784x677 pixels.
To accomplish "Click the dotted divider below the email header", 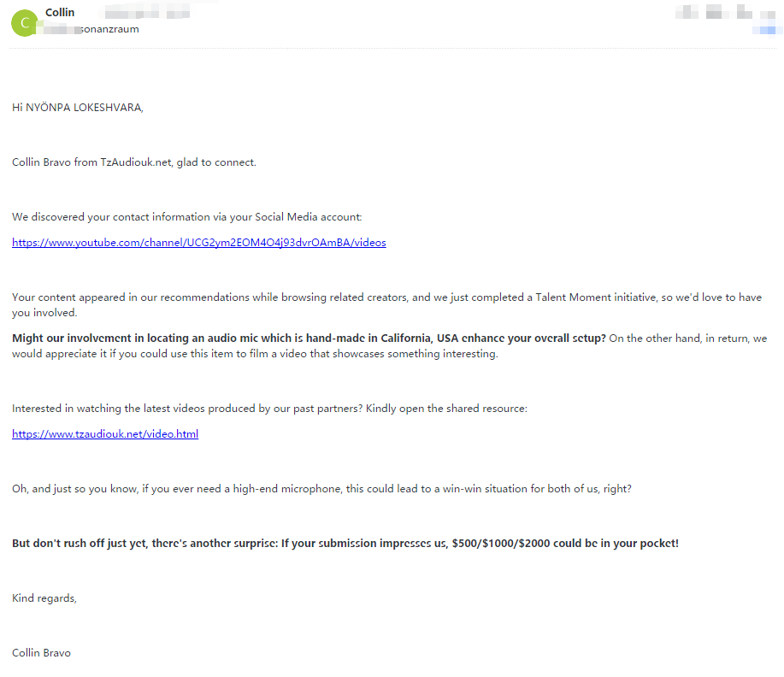I will pos(392,49).
